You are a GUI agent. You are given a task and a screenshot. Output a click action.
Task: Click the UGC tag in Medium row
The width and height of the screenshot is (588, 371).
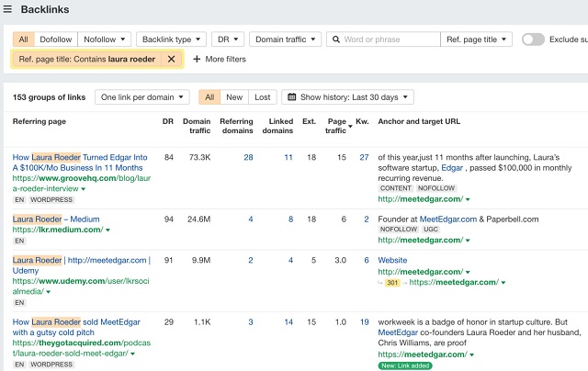(x=431, y=230)
